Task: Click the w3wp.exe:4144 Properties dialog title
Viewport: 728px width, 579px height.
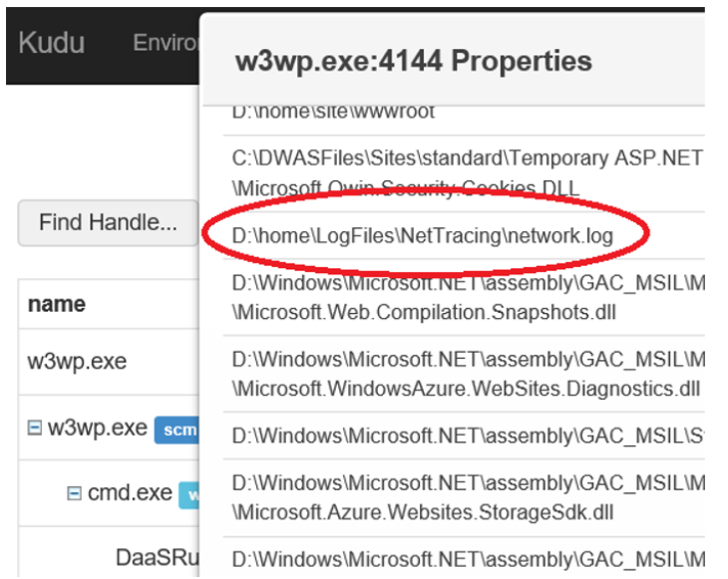Action: (x=413, y=61)
